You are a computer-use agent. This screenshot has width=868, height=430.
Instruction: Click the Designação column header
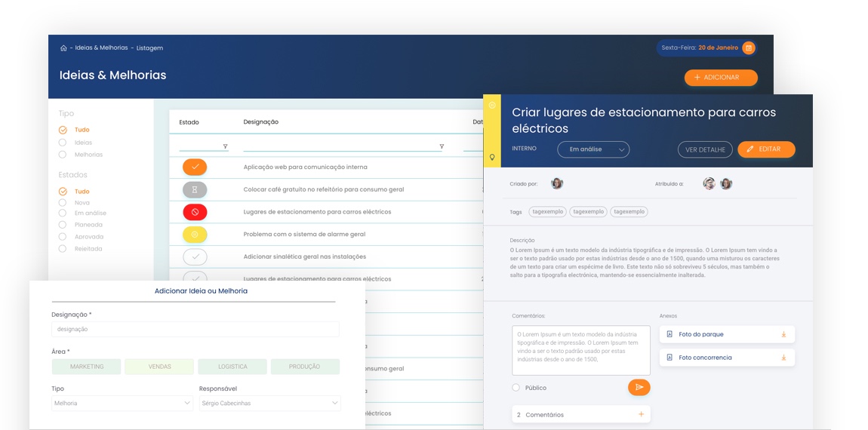(x=260, y=122)
